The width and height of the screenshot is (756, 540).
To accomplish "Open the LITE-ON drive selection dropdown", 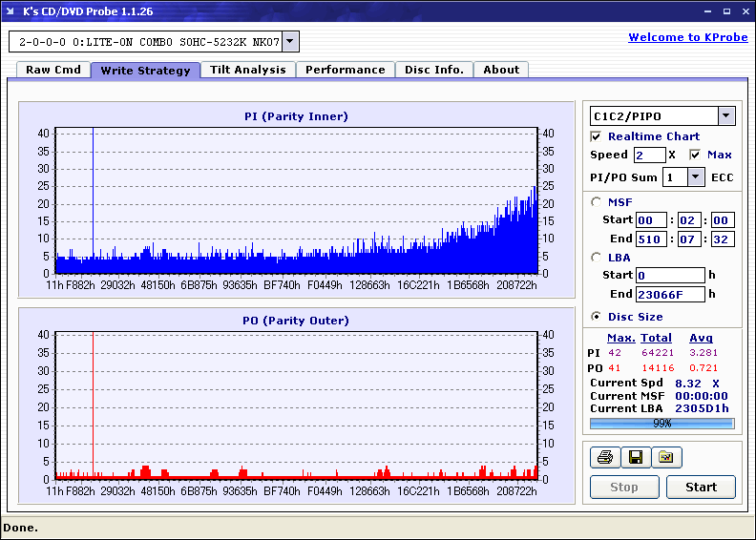I will point(291,42).
